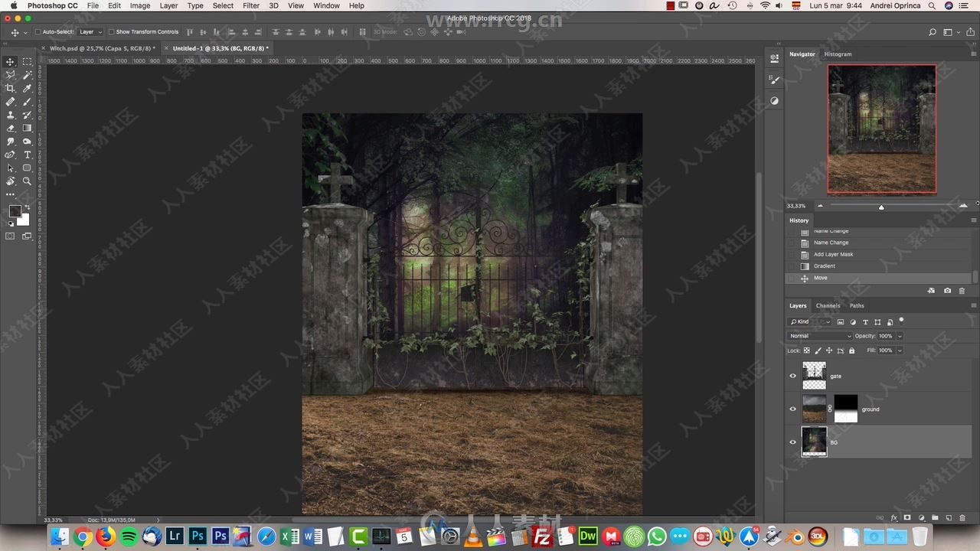Select the Smudge tool
The image size is (980, 551).
point(10,142)
